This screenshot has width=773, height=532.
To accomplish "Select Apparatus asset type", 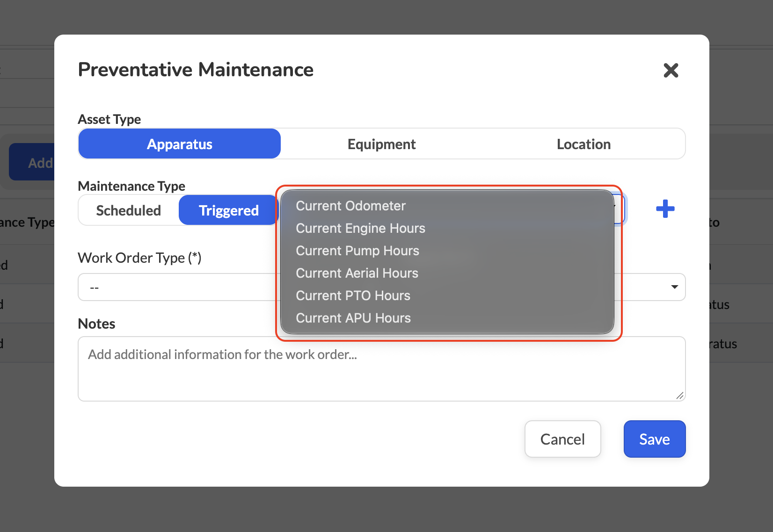I will click(180, 144).
